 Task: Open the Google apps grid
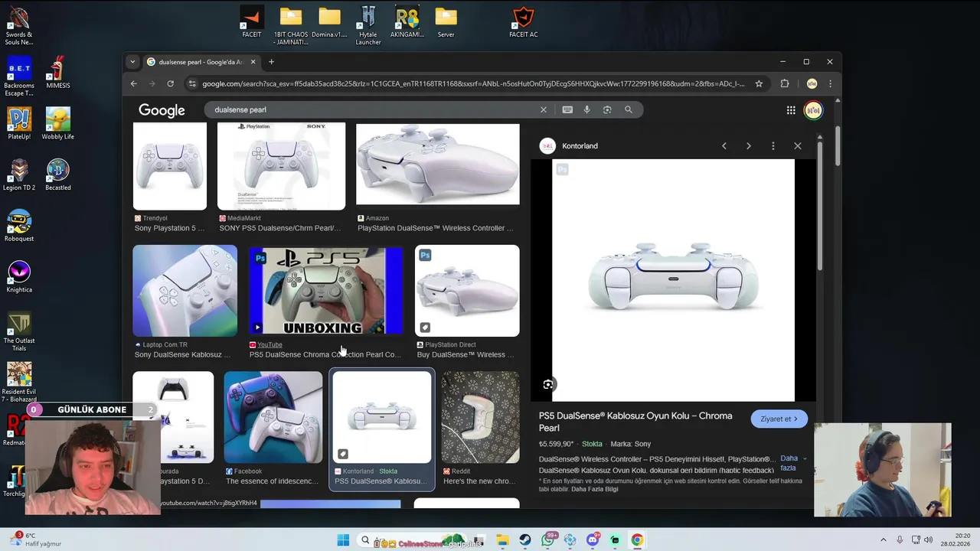(791, 110)
